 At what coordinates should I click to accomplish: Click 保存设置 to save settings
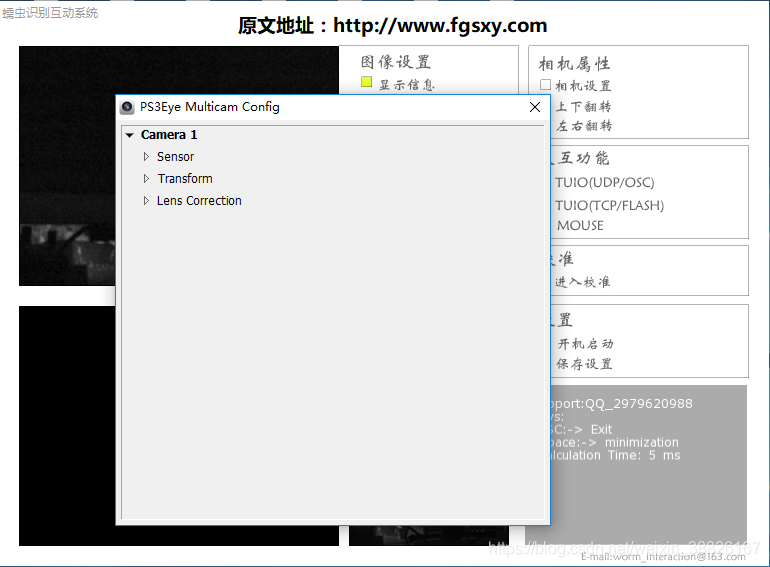(x=584, y=364)
